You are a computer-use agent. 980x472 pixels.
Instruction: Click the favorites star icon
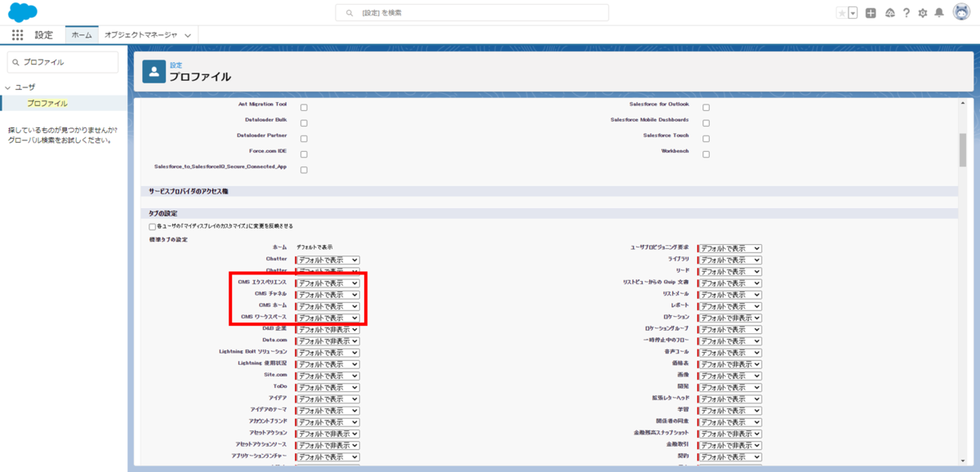[842, 13]
